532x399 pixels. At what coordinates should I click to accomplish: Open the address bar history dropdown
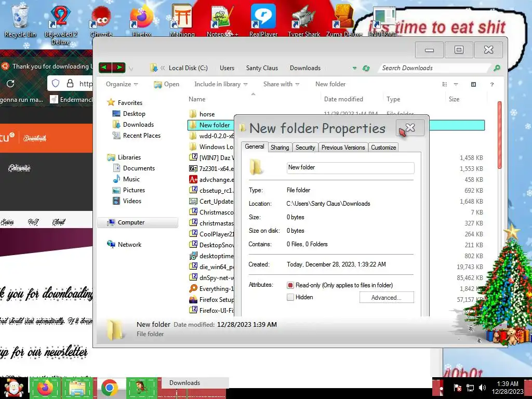point(354,68)
